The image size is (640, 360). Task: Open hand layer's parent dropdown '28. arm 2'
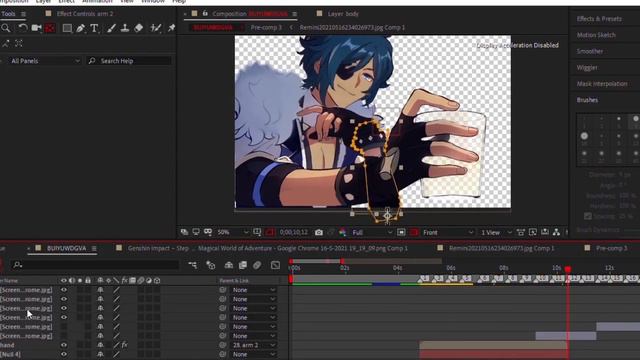(x=253, y=345)
